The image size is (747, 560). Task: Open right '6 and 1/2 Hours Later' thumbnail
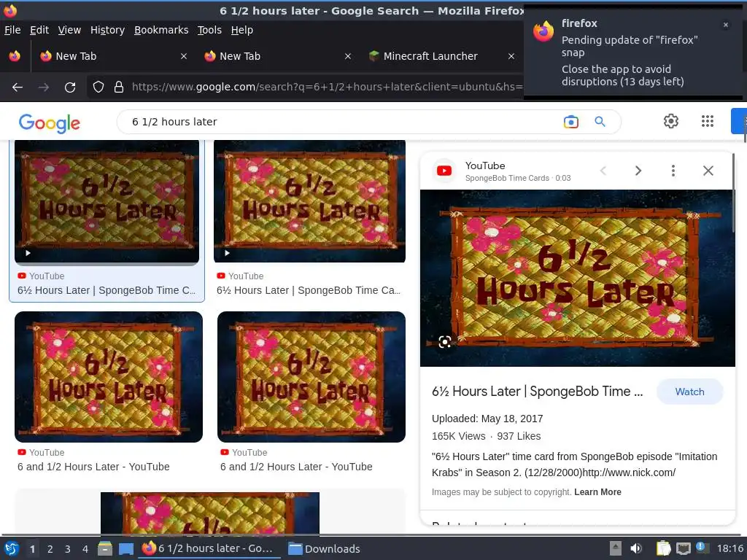click(x=311, y=377)
